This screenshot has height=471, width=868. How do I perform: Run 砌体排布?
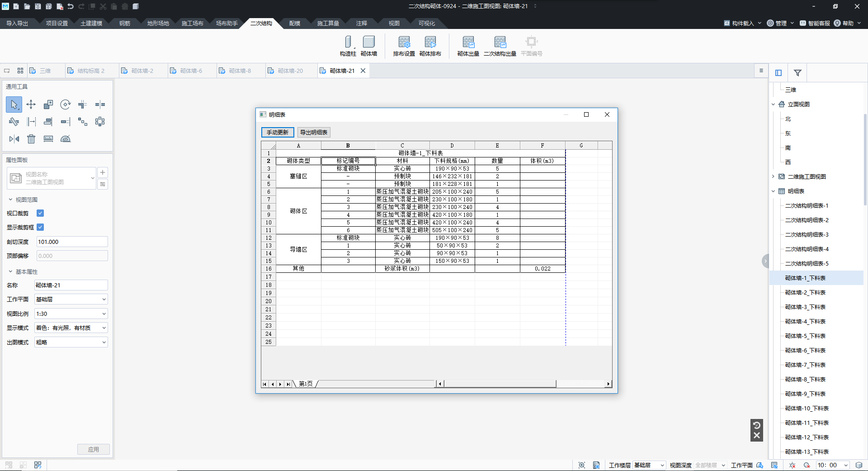430,46
